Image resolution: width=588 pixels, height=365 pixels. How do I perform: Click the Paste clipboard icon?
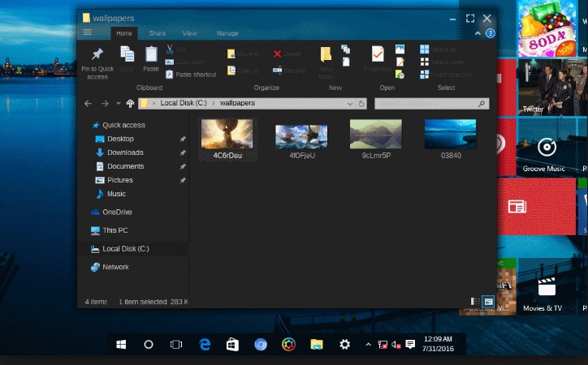point(151,54)
